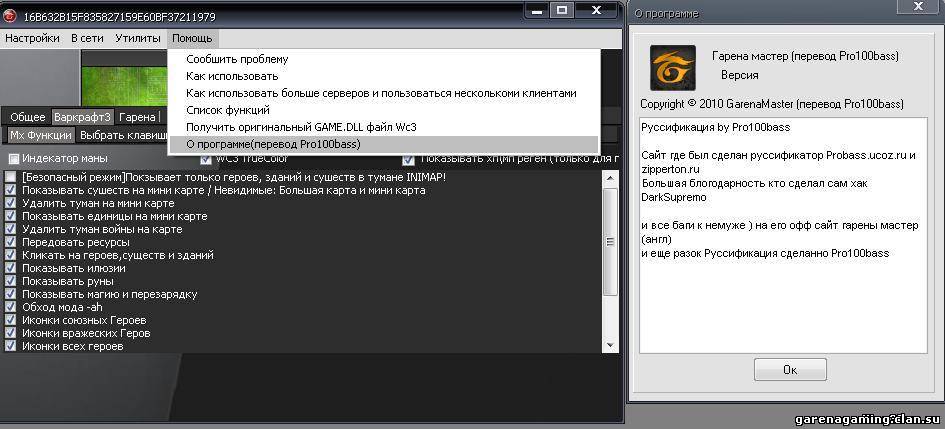Switch to the Гарена tab
The width and height of the screenshot is (945, 429).
(x=137, y=117)
